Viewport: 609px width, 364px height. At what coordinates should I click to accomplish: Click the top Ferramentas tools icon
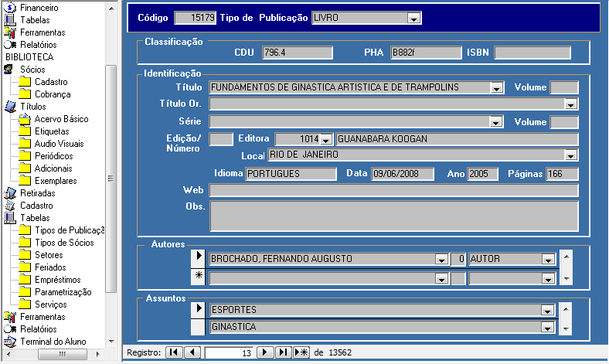click(x=10, y=32)
